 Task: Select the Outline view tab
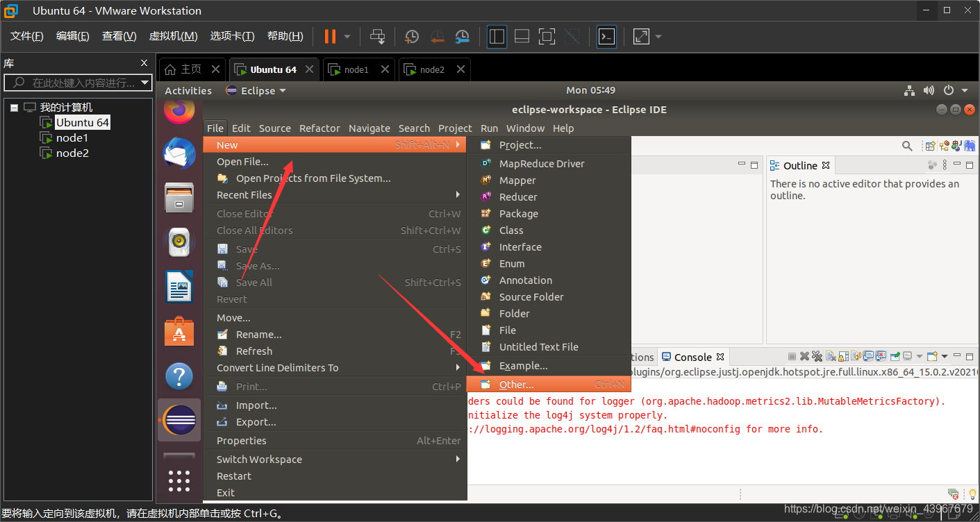800,165
